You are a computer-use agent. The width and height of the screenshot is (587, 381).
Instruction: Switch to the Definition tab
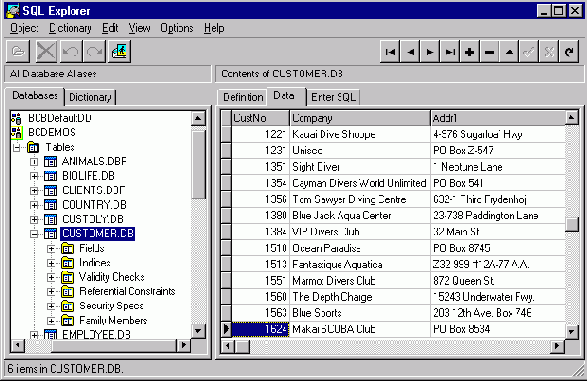243,97
